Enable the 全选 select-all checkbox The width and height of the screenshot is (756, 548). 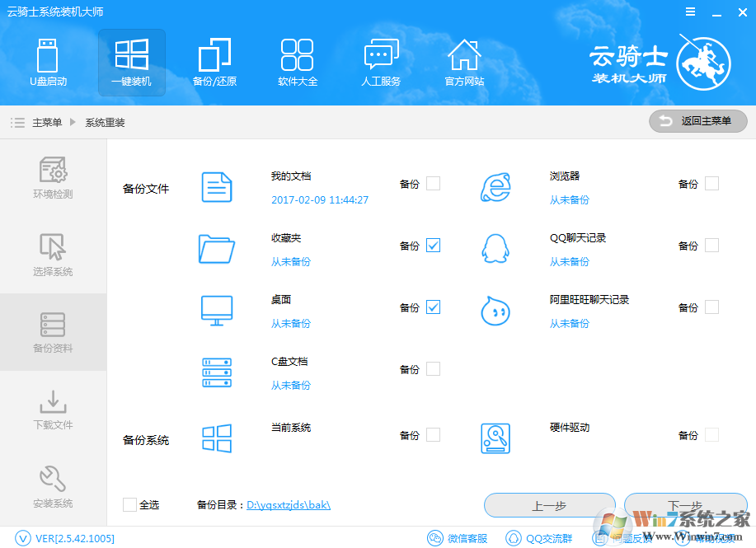pyautogui.click(x=129, y=504)
